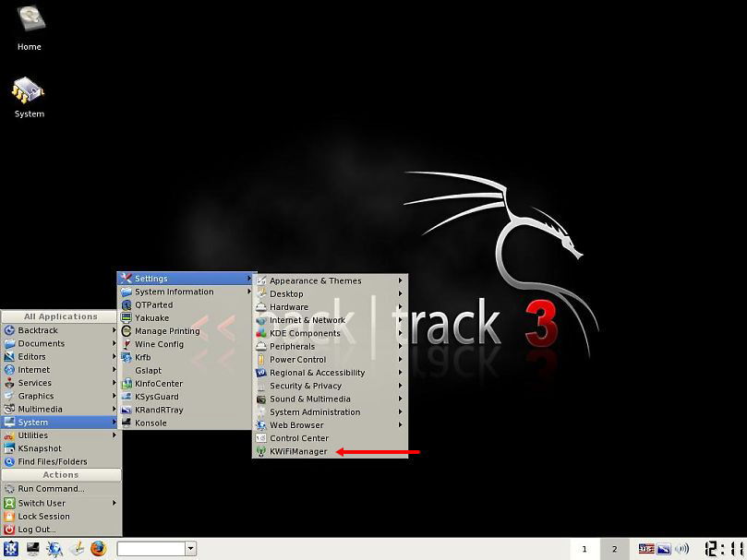Click the KSnapshot camera icon
Viewport: 747px width, 560px height.
(9, 448)
